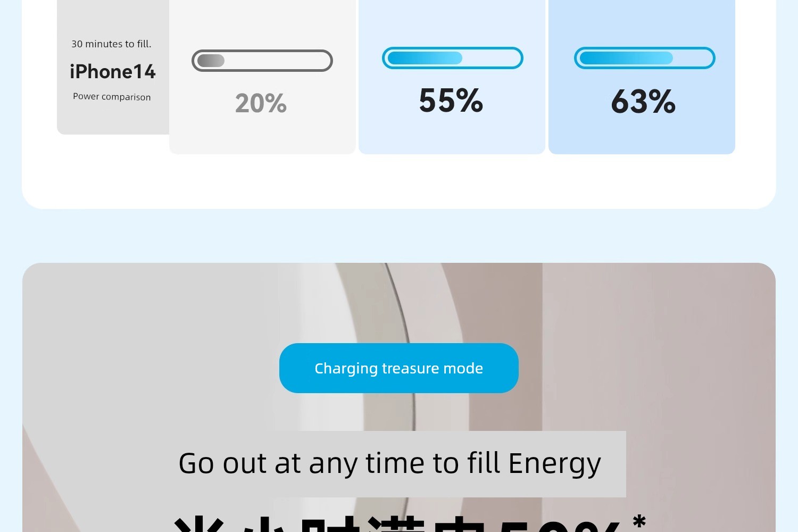This screenshot has width=798, height=532.
Task: Click the asterisk footnote mark
Action: coord(639,520)
